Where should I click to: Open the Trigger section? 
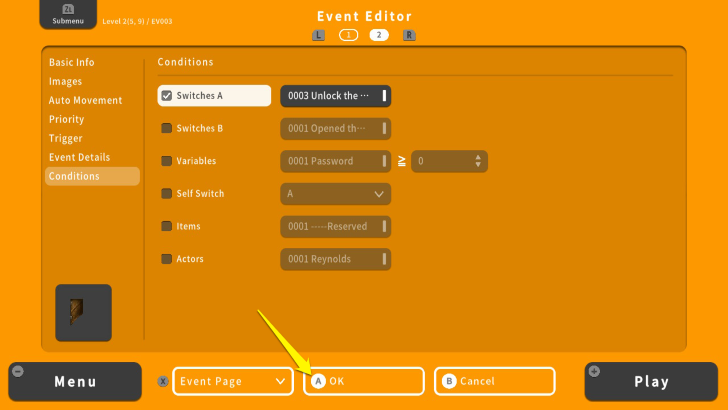click(x=65, y=138)
